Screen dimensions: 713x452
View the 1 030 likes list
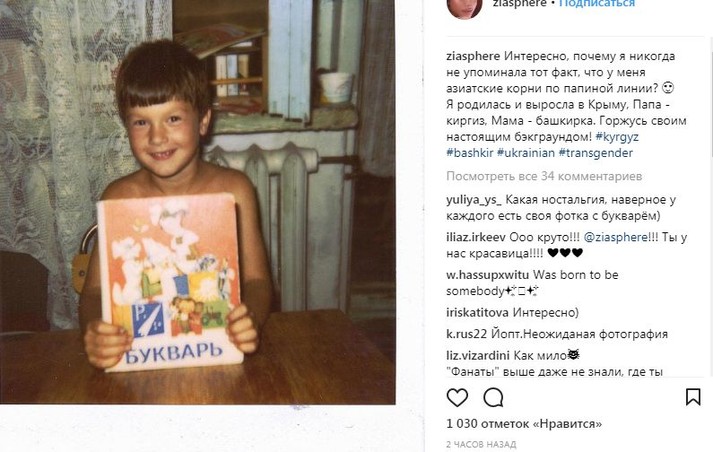524,424
